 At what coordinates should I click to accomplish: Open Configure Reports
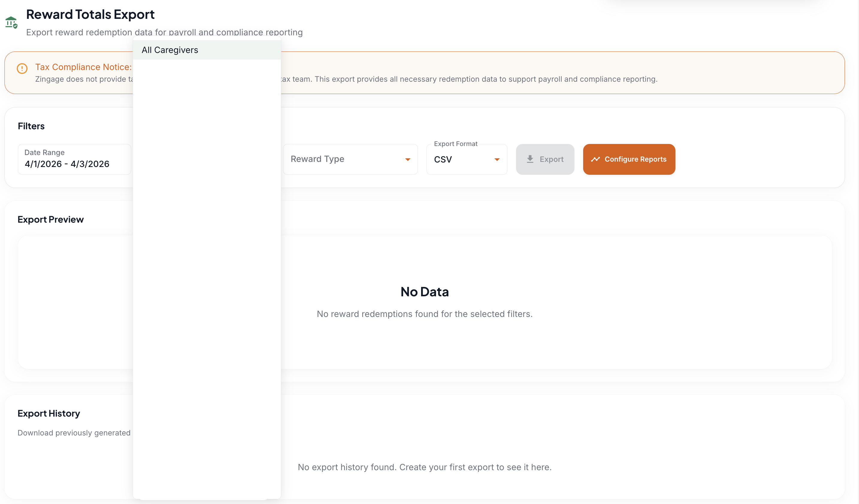click(629, 159)
